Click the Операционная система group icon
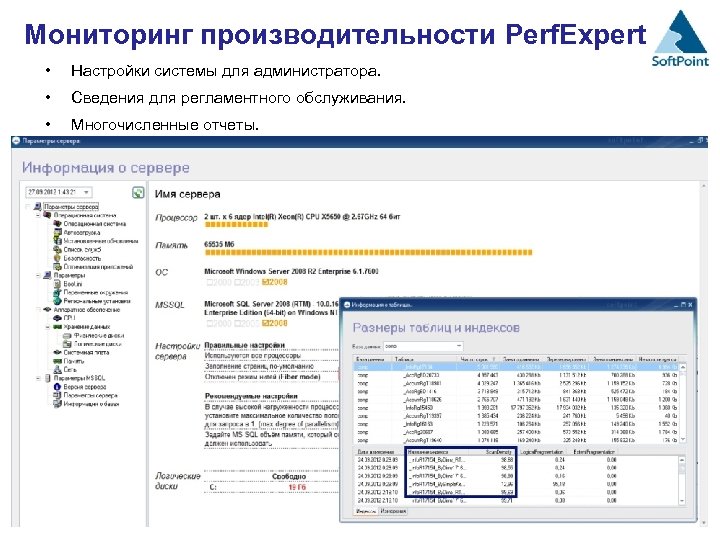Image resolution: width=720 pixels, height=540 pixels. pyautogui.click(x=47, y=215)
